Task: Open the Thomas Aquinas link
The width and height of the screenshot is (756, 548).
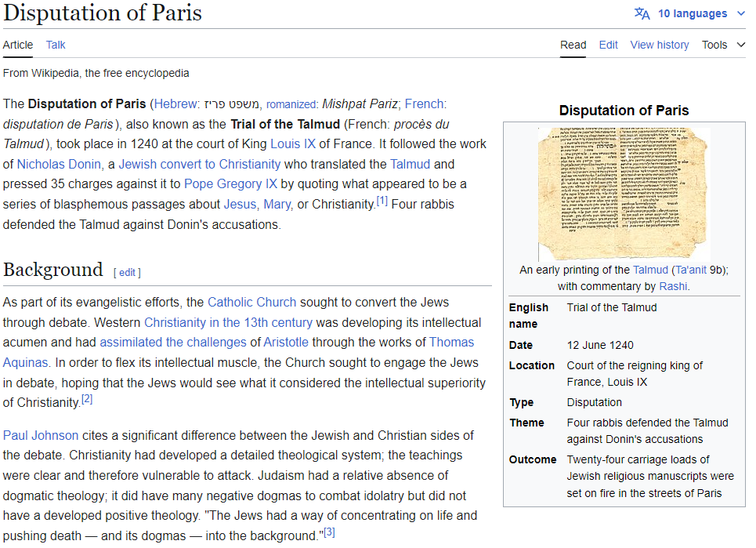Action: pyautogui.click(x=451, y=342)
